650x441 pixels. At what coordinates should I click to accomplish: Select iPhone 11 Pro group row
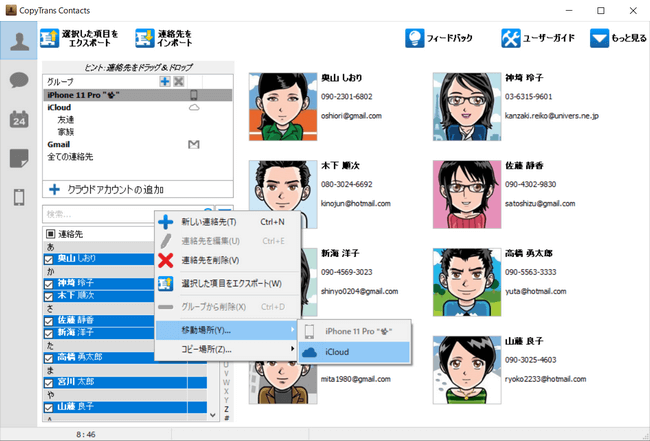[138, 95]
